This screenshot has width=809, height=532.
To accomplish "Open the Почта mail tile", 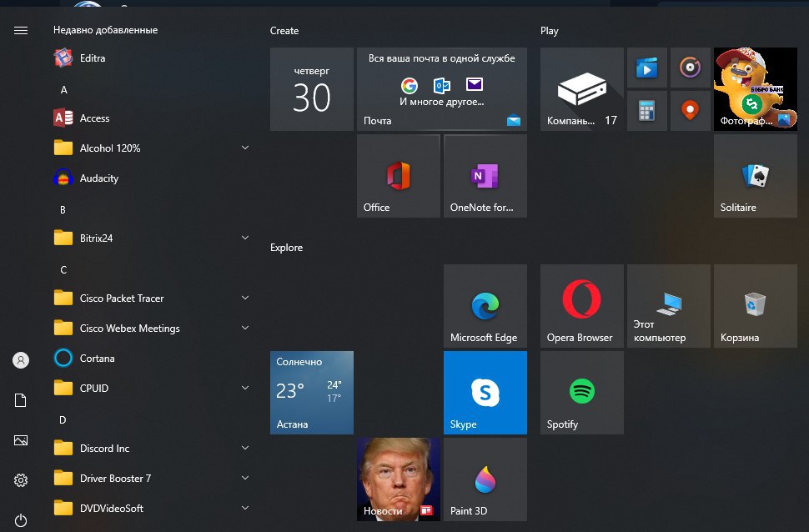I will click(x=442, y=89).
